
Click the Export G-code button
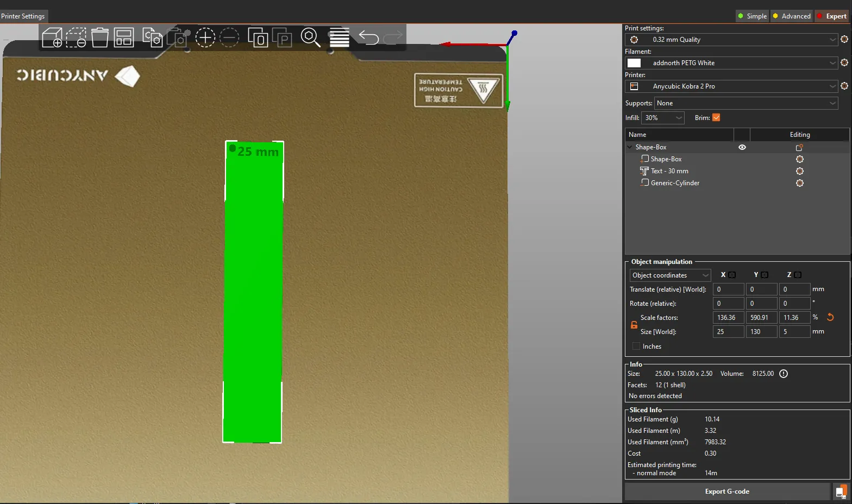[727, 492]
